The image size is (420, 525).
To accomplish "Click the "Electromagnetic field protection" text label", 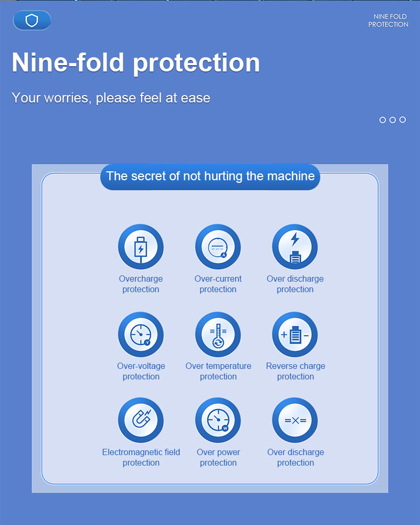I will (x=141, y=458).
